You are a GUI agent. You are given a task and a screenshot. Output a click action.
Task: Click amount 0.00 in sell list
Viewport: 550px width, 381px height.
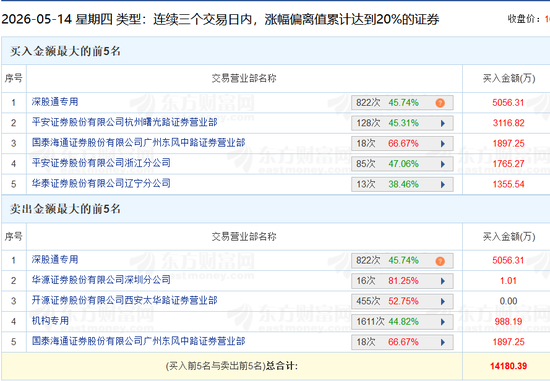[509, 301]
